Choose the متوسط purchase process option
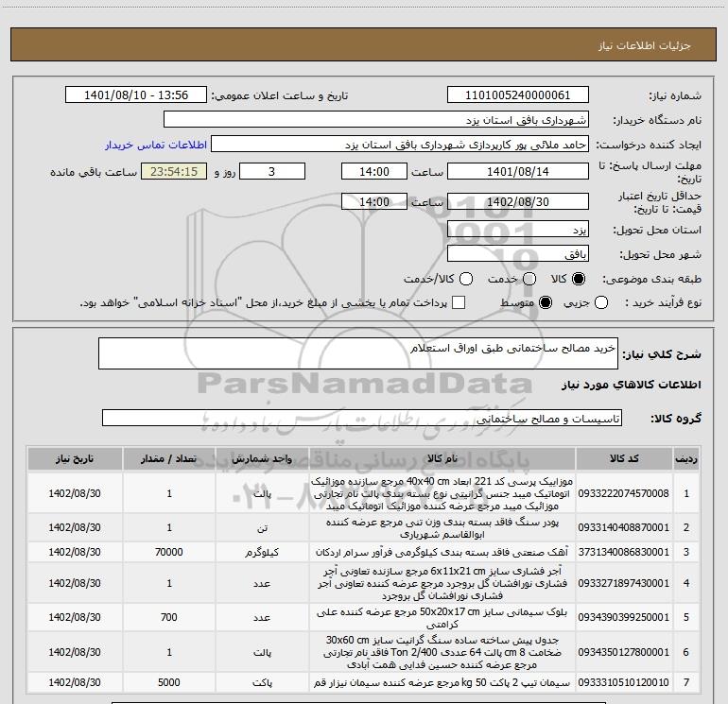 (x=546, y=302)
